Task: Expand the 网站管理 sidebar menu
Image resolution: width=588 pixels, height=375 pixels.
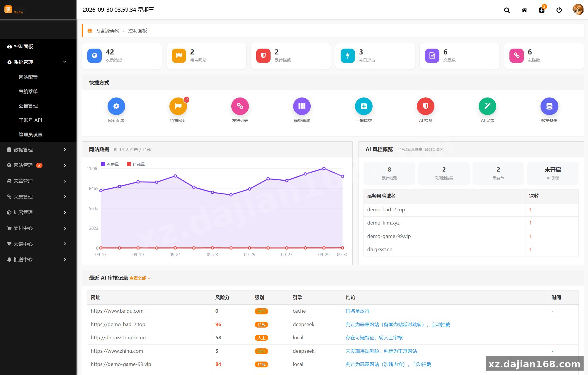Action: pos(38,165)
